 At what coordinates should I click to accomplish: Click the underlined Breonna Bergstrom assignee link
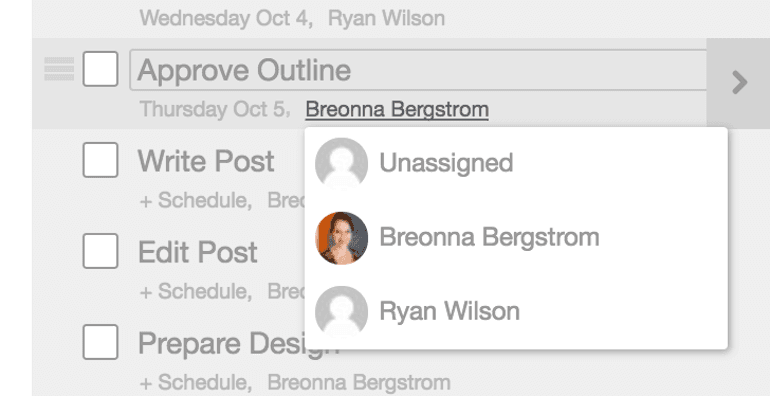point(397,109)
